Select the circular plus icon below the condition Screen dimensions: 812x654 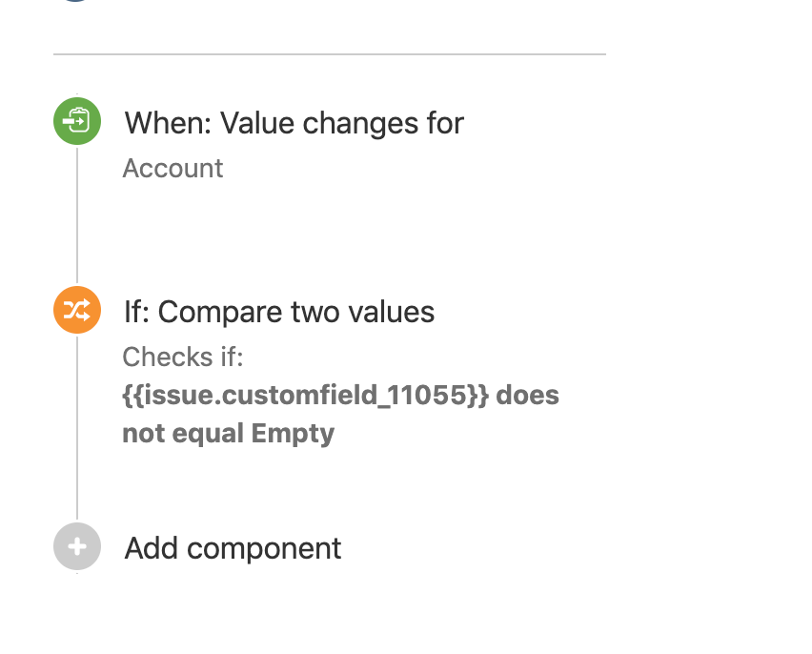(x=76, y=546)
